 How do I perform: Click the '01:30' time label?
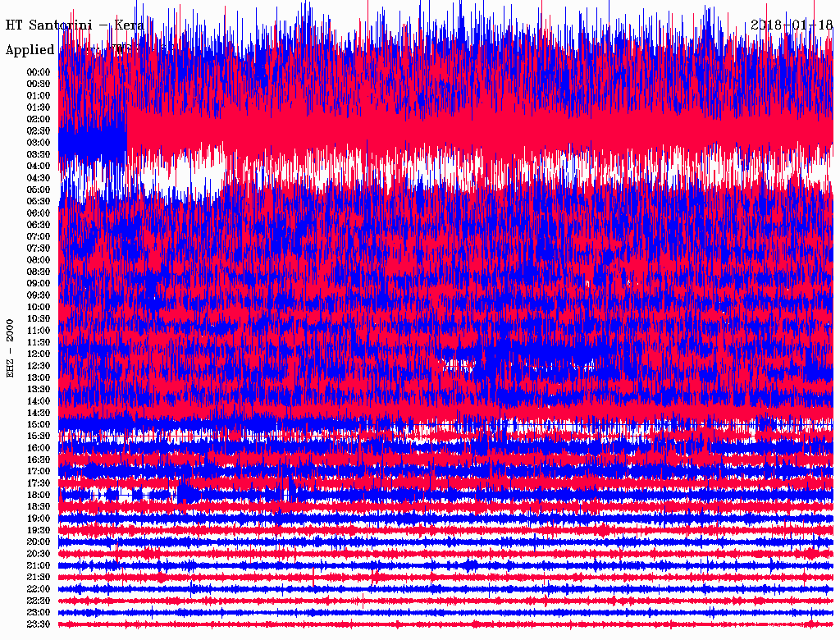(x=39, y=107)
